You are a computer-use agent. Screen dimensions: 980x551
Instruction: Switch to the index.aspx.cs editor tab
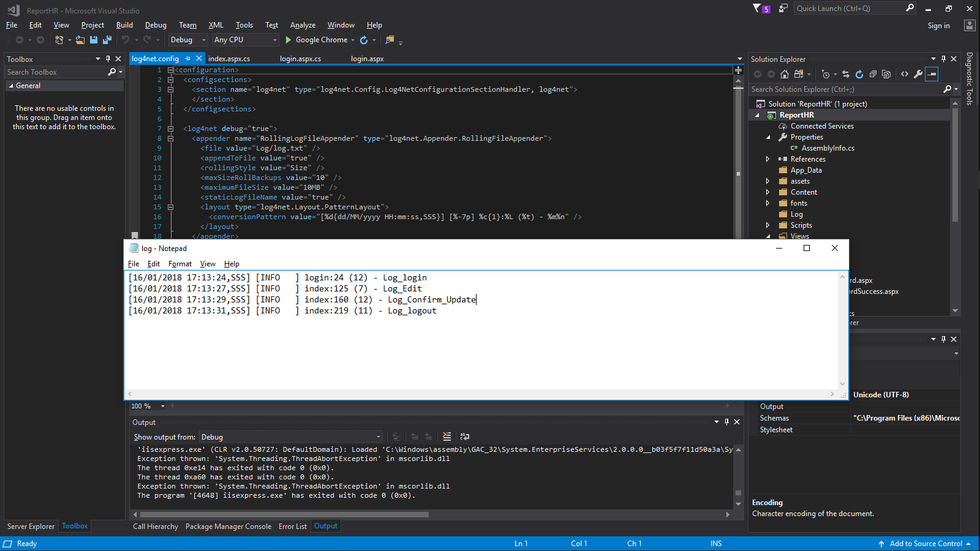click(229, 59)
